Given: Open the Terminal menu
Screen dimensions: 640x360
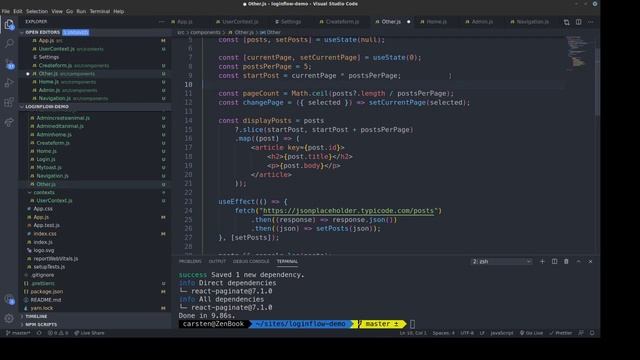Looking at the screenshot, I should click(x=100, y=11).
